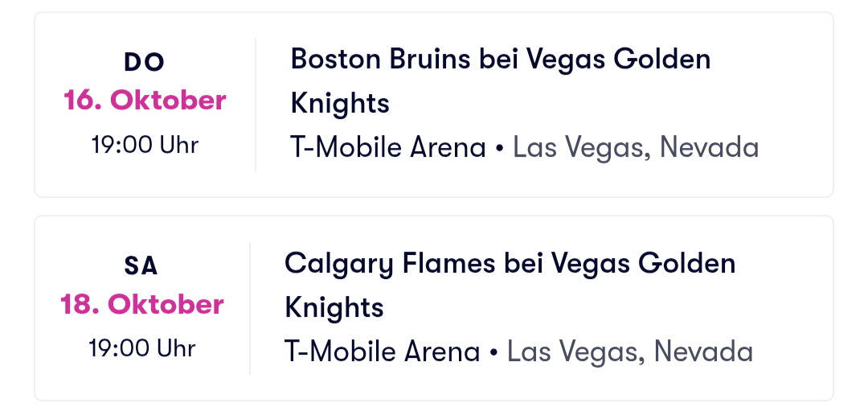Click 19:00 Uhr under 16. Oktober
This screenshot has height=415, width=868.
point(145,145)
